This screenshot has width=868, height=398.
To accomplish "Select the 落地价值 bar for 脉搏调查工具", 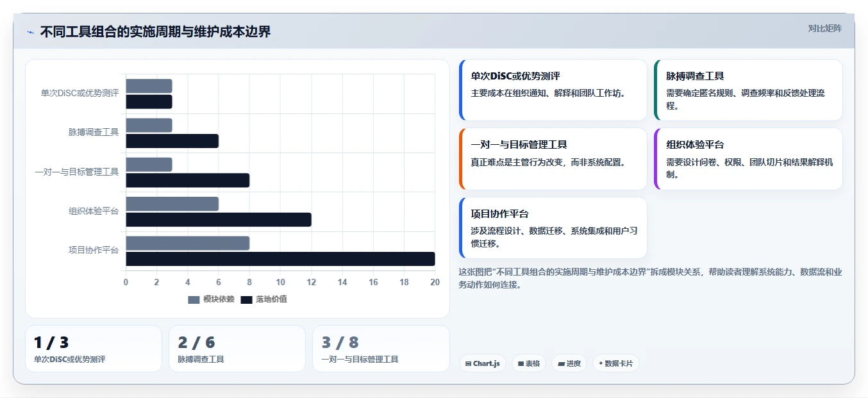I will 172,141.
